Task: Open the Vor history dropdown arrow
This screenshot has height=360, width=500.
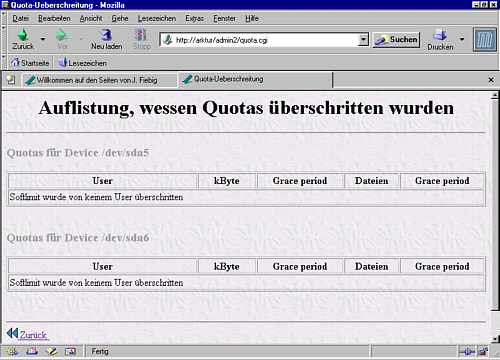Action: 81,39
